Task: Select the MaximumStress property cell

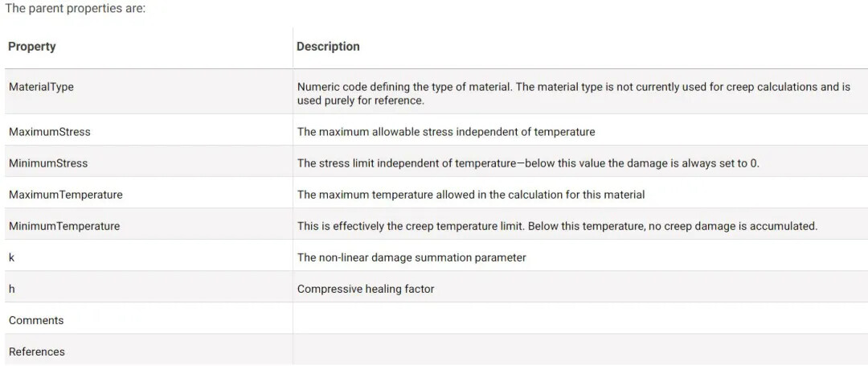Action: click(50, 132)
